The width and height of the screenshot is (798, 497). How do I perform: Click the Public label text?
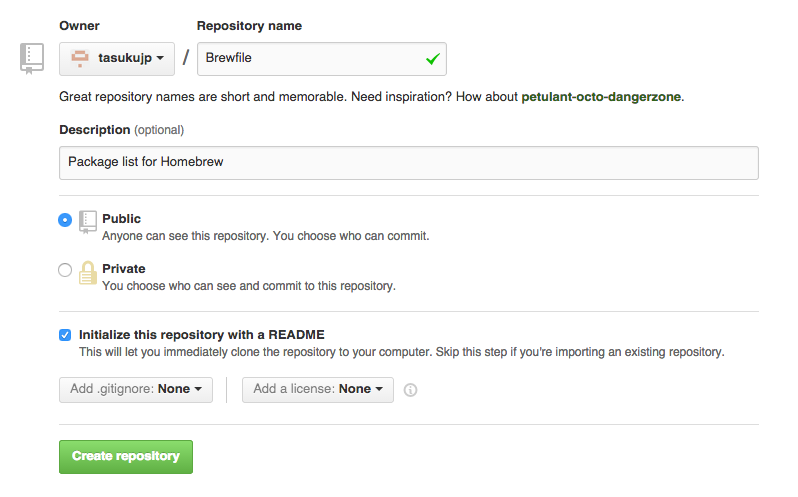point(121,219)
